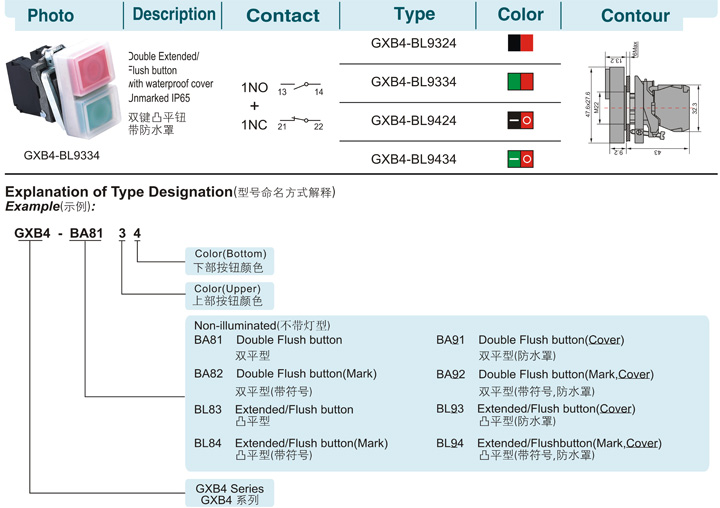This screenshot has height=508, width=720.
Task: Click digit 3 in the example code
Action: click(x=122, y=233)
